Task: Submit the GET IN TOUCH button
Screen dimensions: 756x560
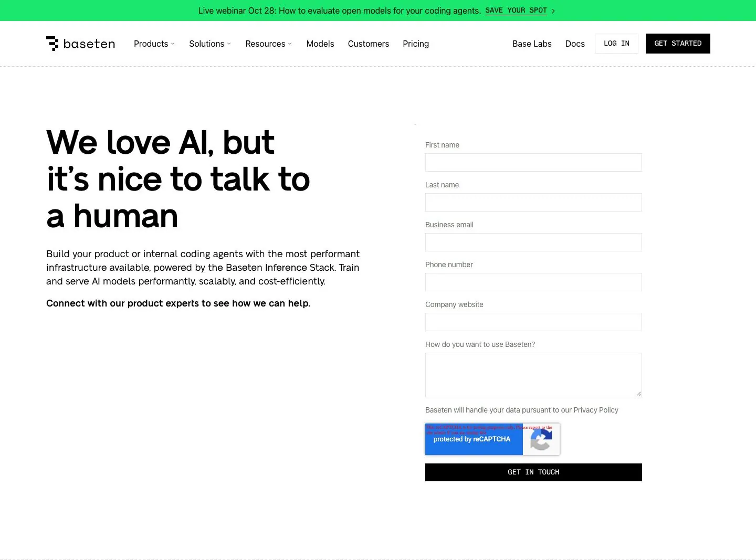Action: [x=533, y=472]
